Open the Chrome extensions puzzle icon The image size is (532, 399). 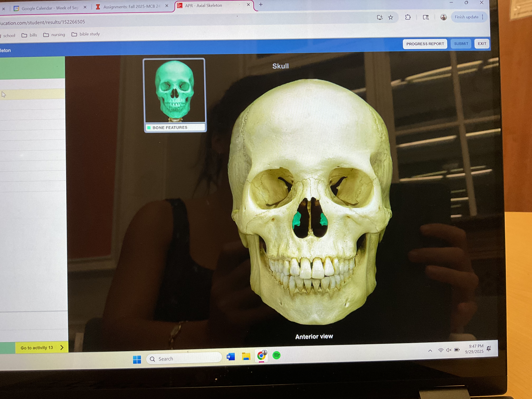(x=408, y=17)
